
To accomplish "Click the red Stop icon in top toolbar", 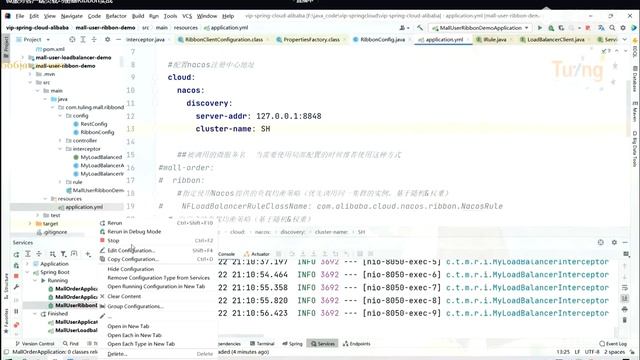I will pos(588,28).
